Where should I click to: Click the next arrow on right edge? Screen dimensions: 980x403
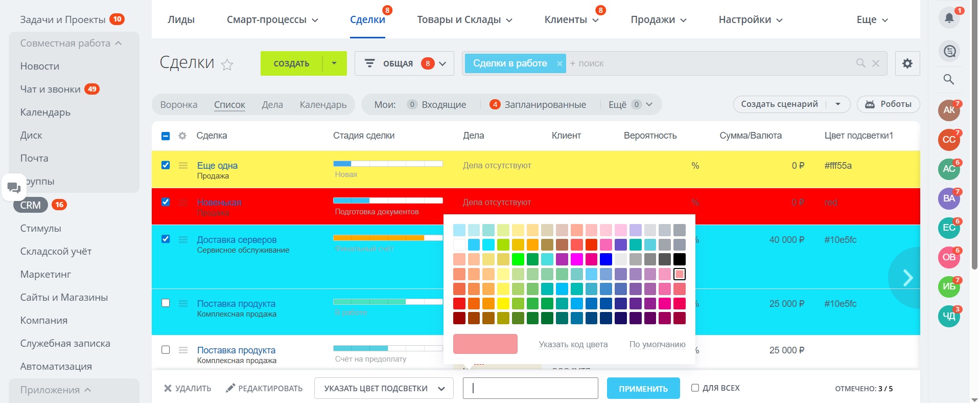[x=907, y=278]
